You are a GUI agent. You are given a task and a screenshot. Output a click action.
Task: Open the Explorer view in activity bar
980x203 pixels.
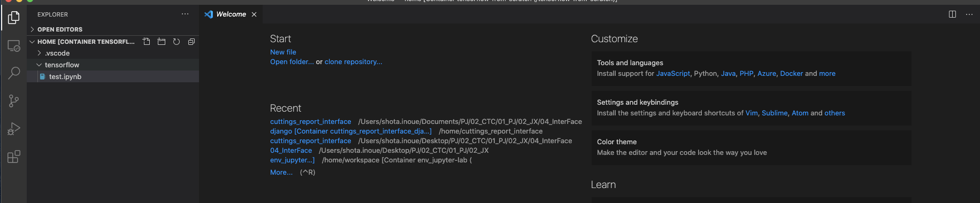tap(14, 18)
